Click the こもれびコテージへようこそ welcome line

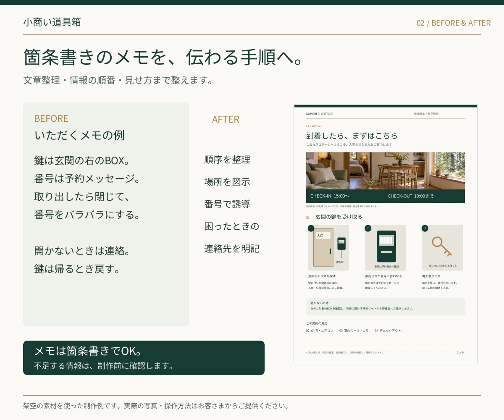[349, 144]
